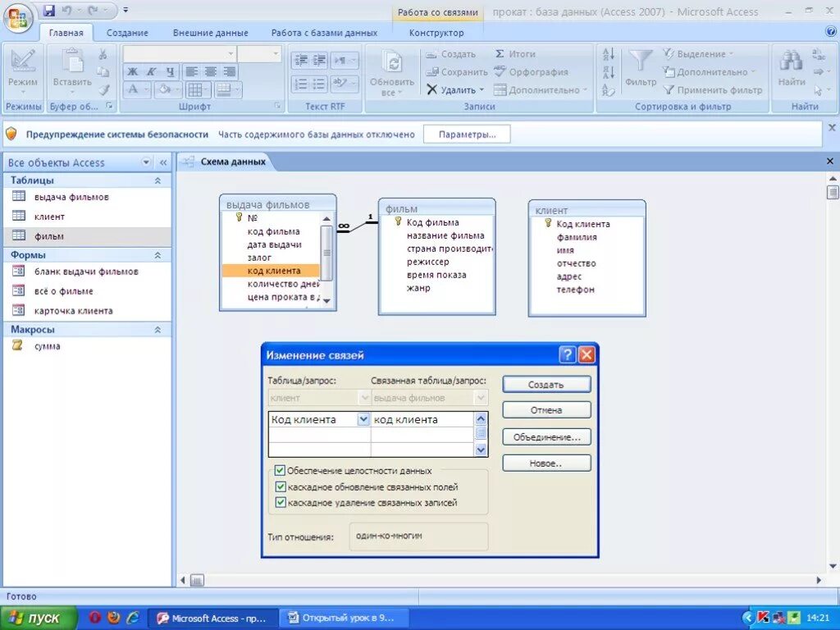The image size is (840, 630).
Task: Click the Office button logo
Action: click(18, 17)
